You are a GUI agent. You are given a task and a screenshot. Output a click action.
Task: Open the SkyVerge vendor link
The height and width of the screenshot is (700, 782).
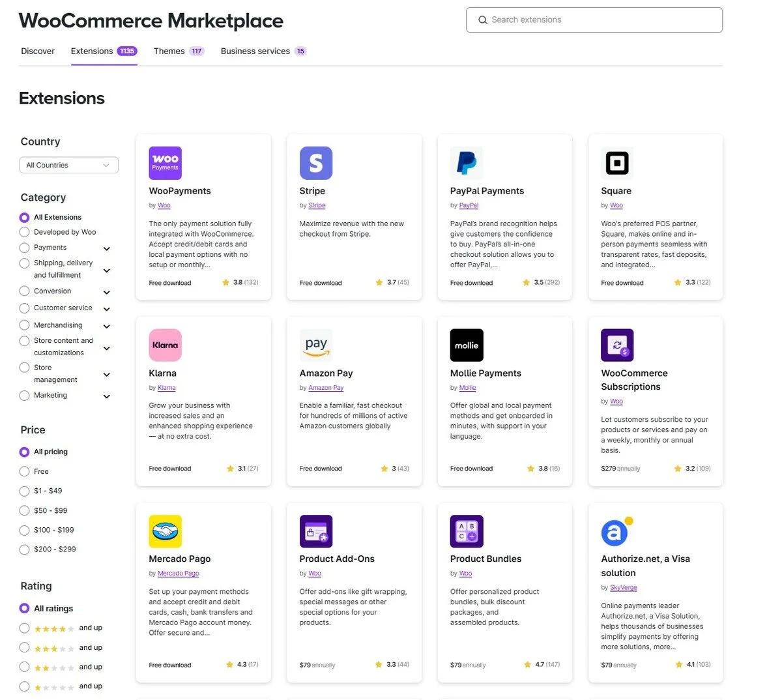[x=624, y=587]
